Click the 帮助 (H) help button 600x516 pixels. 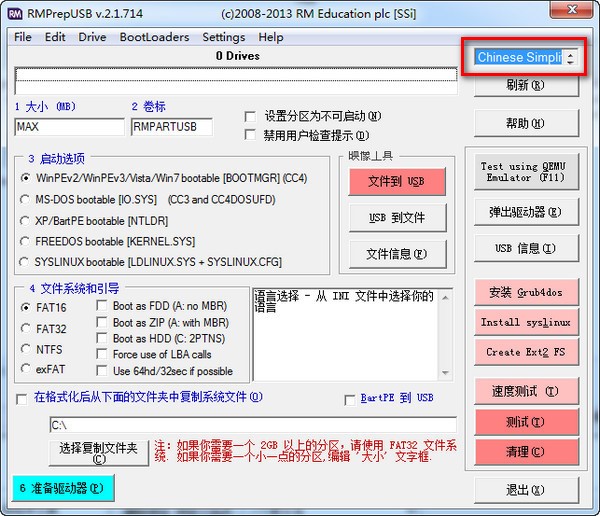526,123
